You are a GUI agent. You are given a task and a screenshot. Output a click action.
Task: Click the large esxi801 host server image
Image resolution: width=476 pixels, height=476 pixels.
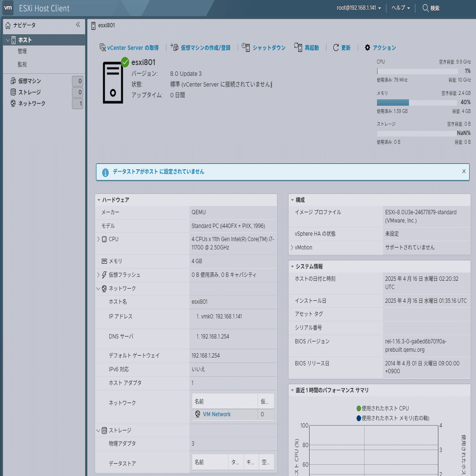[113, 83]
